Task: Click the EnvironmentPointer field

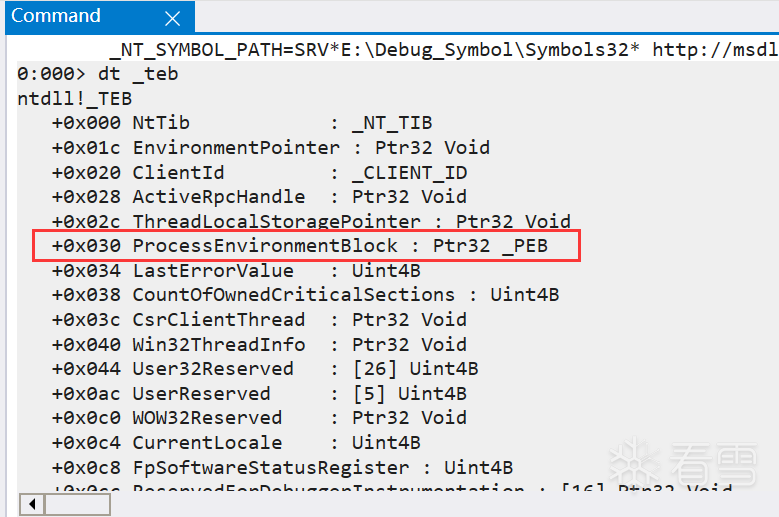Action: point(236,147)
